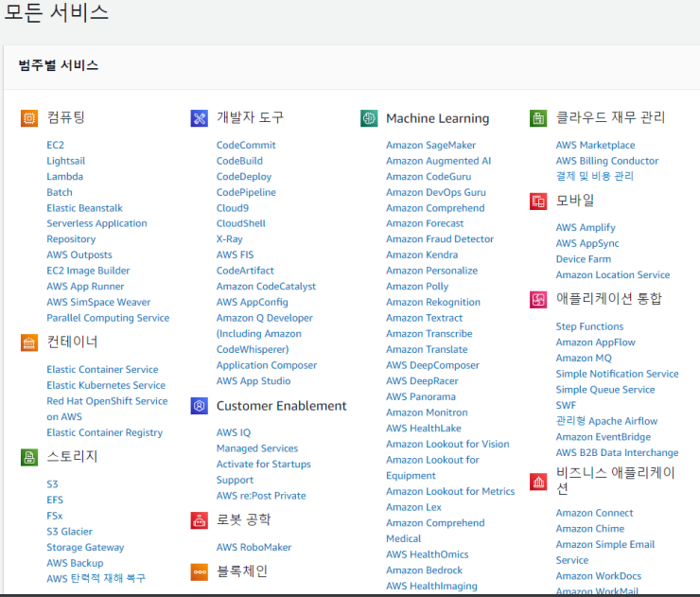Click the 블록체인 category icon
Image resolution: width=700 pixels, height=597 pixels.
(x=199, y=572)
